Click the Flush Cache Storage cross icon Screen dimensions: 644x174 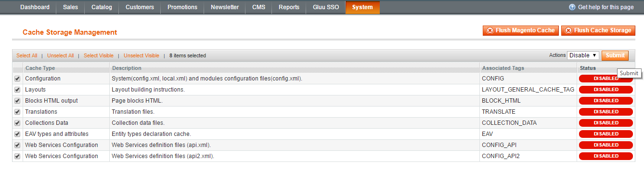coord(568,30)
